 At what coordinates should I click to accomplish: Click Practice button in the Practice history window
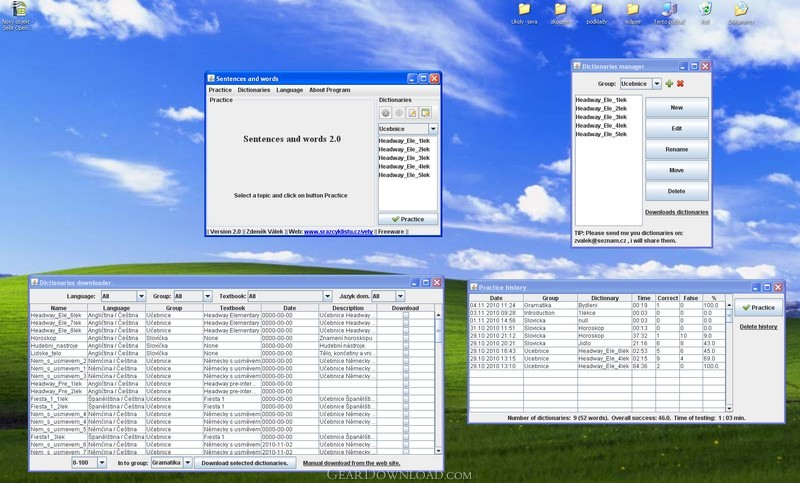758,308
